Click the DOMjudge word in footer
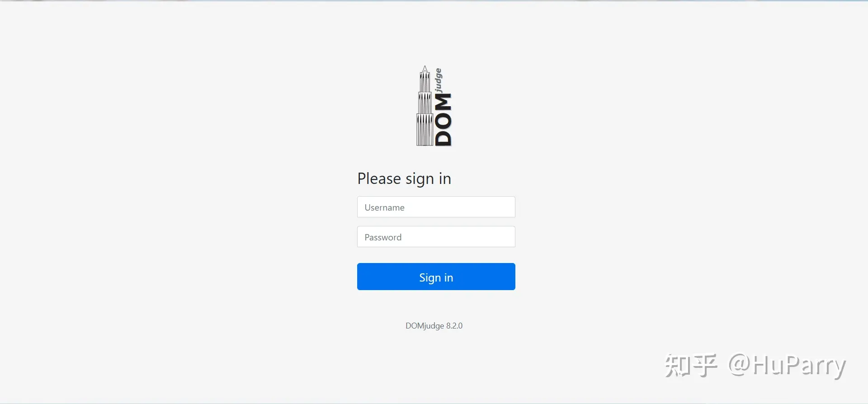Screen dimensions: 868x404 coord(425,326)
